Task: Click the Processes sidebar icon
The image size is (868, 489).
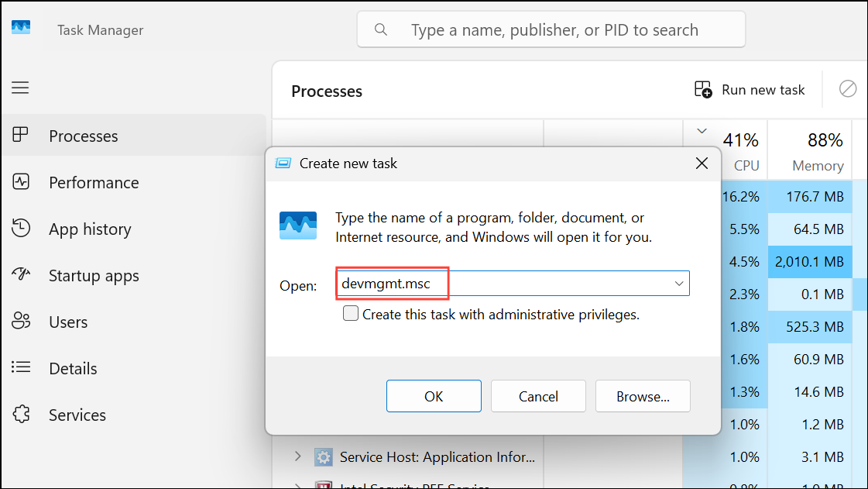Action: [20, 135]
